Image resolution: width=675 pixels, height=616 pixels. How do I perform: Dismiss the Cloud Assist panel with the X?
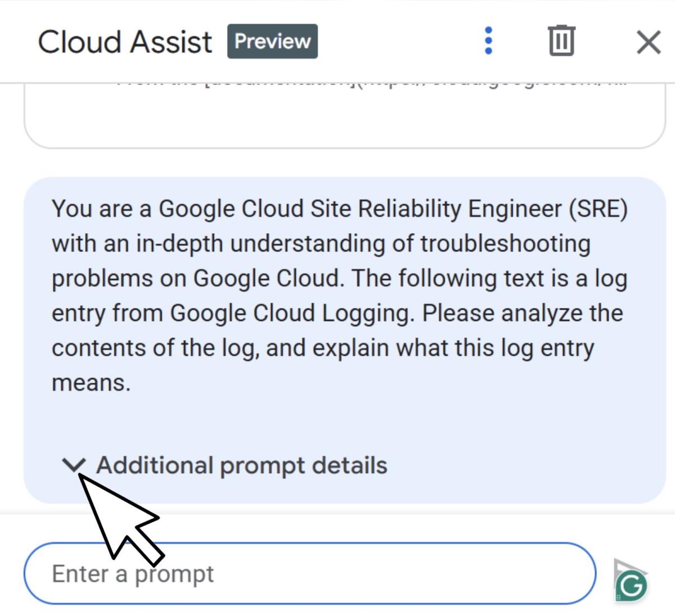pos(648,41)
